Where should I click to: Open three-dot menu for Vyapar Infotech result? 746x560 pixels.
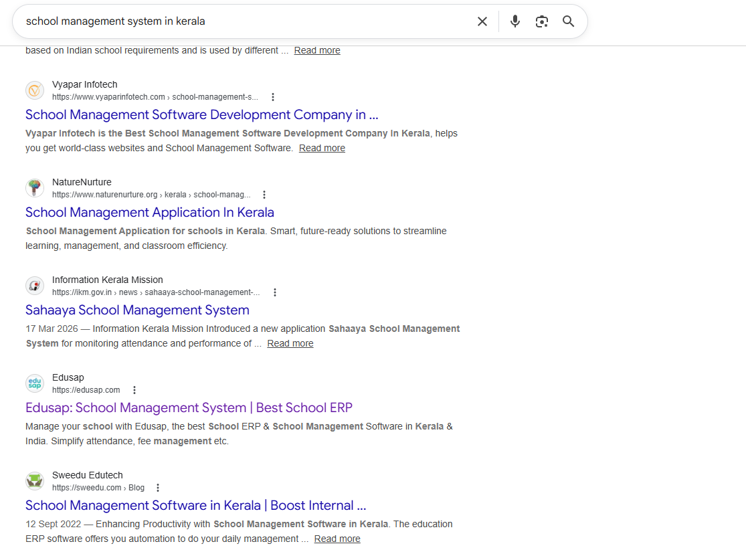(272, 97)
